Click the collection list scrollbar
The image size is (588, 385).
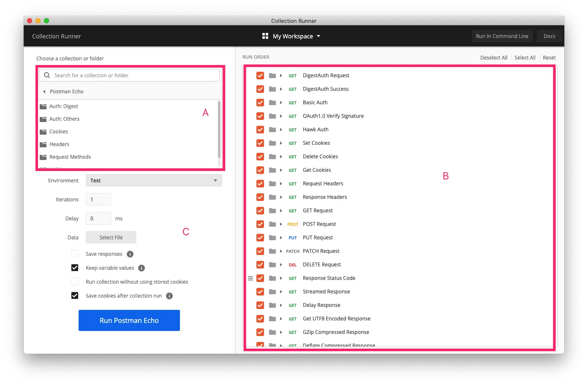(x=219, y=129)
